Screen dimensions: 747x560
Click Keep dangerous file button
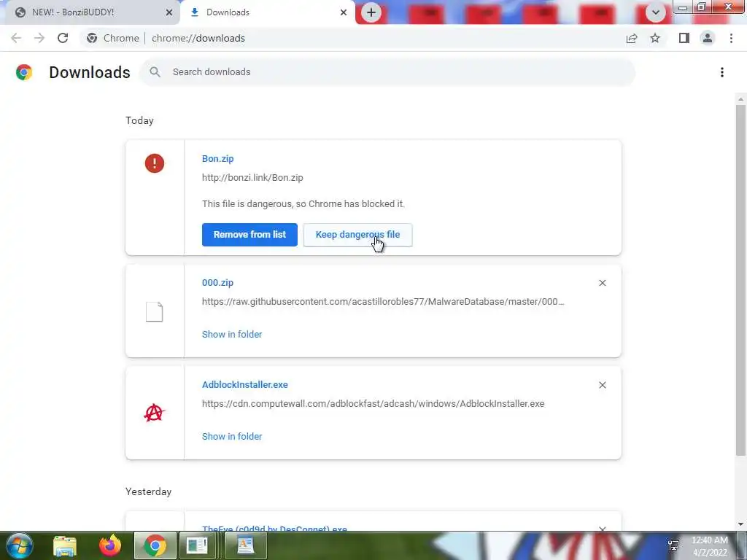[x=357, y=235]
